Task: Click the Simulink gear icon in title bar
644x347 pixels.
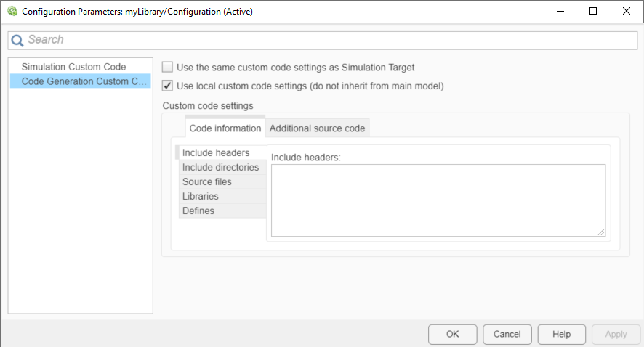Action: point(12,12)
